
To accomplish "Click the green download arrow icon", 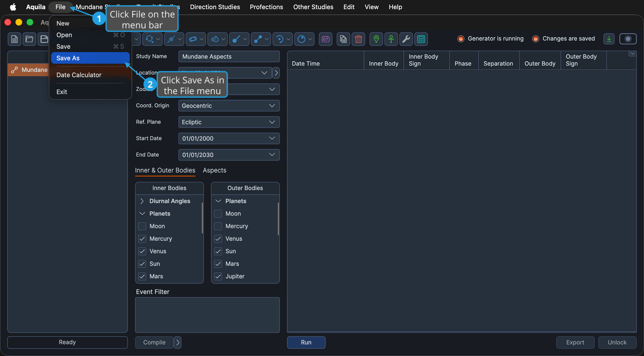I will tap(609, 39).
